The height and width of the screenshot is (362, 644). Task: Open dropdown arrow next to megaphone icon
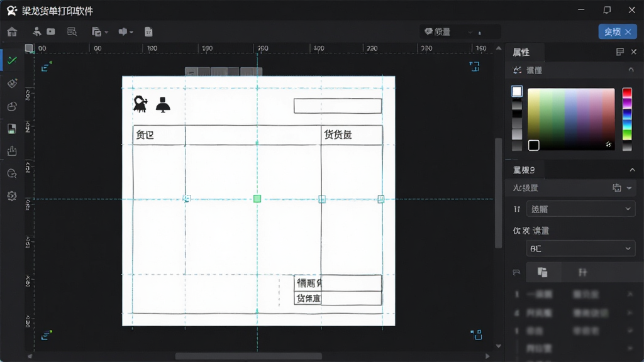pos(131,32)
